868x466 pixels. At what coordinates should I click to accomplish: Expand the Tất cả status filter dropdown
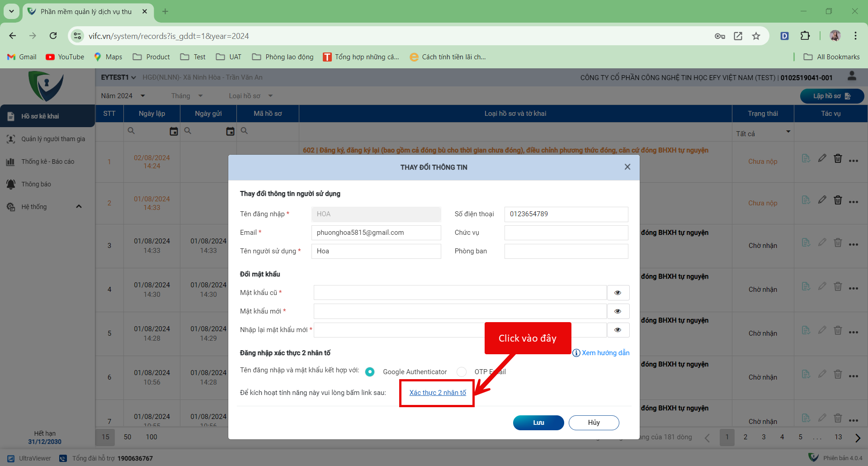(788, 132)
